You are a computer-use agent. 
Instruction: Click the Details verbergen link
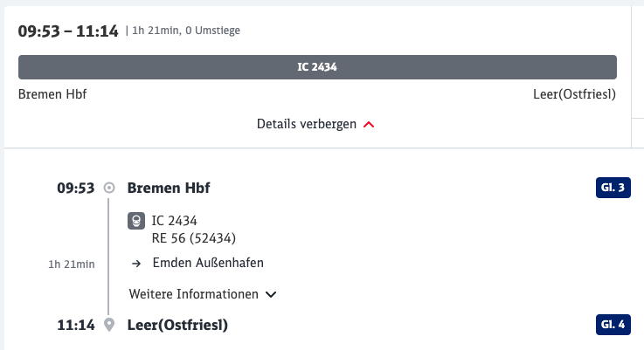pyautogui.click(x=307, y=124)
